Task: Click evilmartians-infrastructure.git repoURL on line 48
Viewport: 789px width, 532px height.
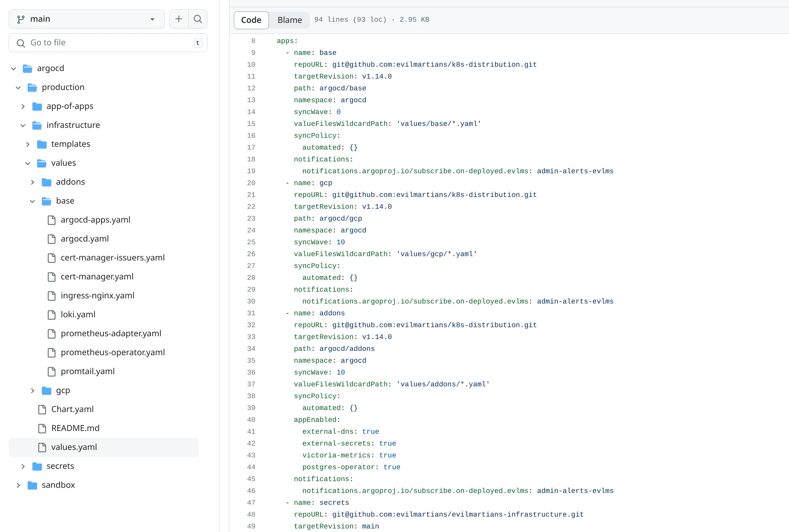Action: 458,515
